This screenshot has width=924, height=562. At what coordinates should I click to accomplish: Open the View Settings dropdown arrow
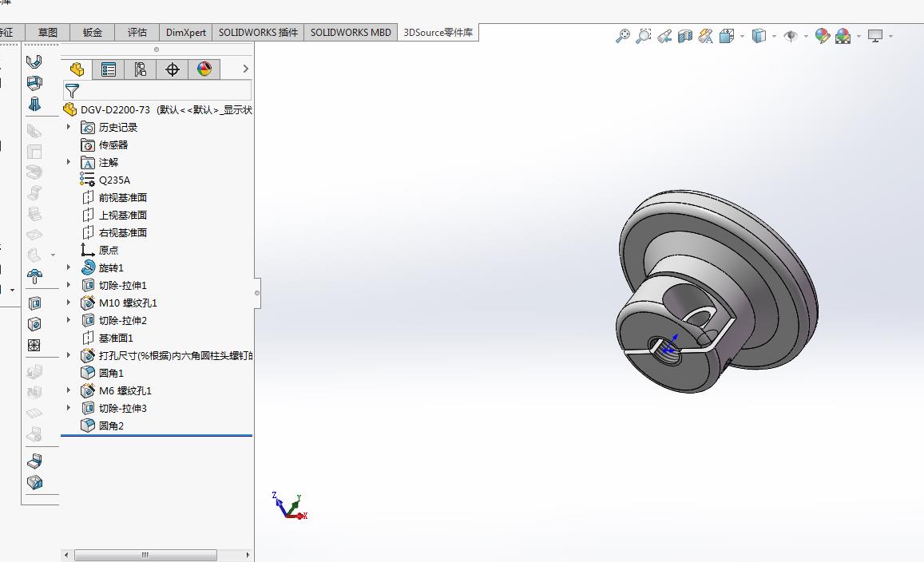click(x=890, y=36)
